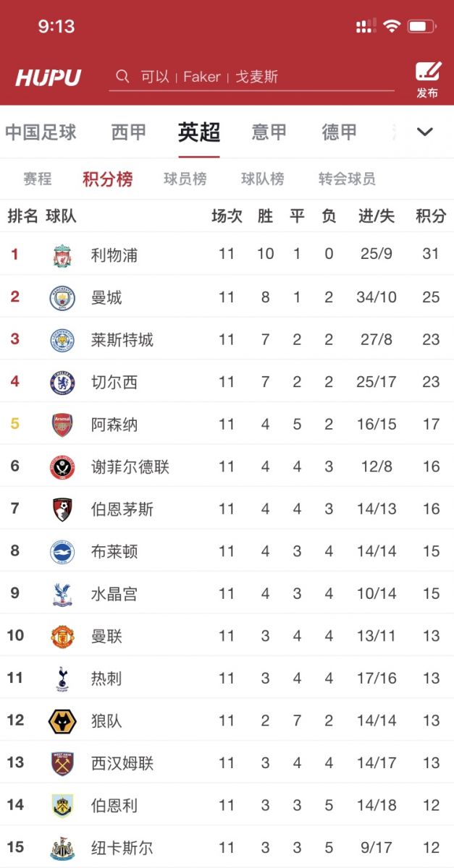Switch to 西甲 league tab

click(129, 132)
